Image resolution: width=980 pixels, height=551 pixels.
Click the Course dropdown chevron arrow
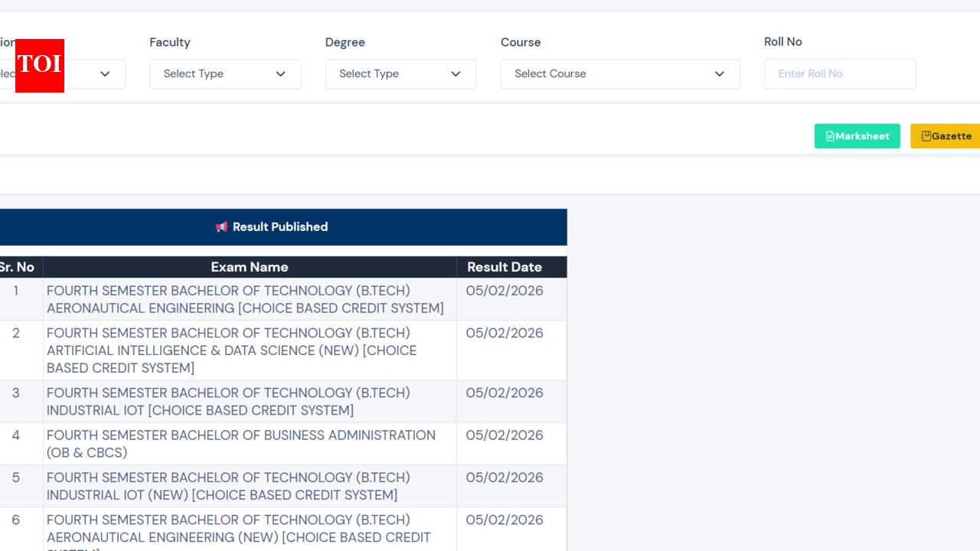coord(720,74)
